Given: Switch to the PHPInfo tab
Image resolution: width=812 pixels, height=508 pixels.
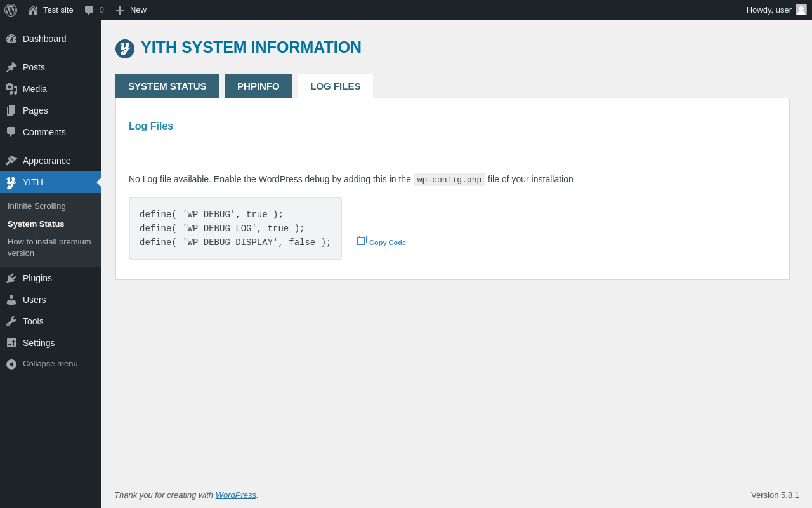Looking at the screenshot, I should coord(258,86).
